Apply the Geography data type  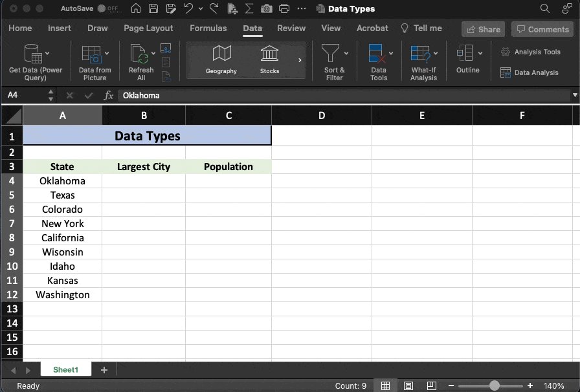pos(221,60)
